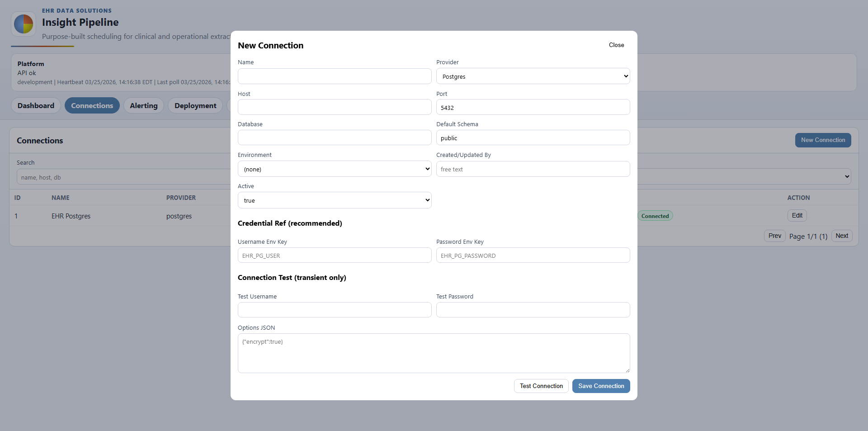Screen dimensions: 868x431
Task: Edit the EHR Postgres connection
Action: (x=797, y=215)
